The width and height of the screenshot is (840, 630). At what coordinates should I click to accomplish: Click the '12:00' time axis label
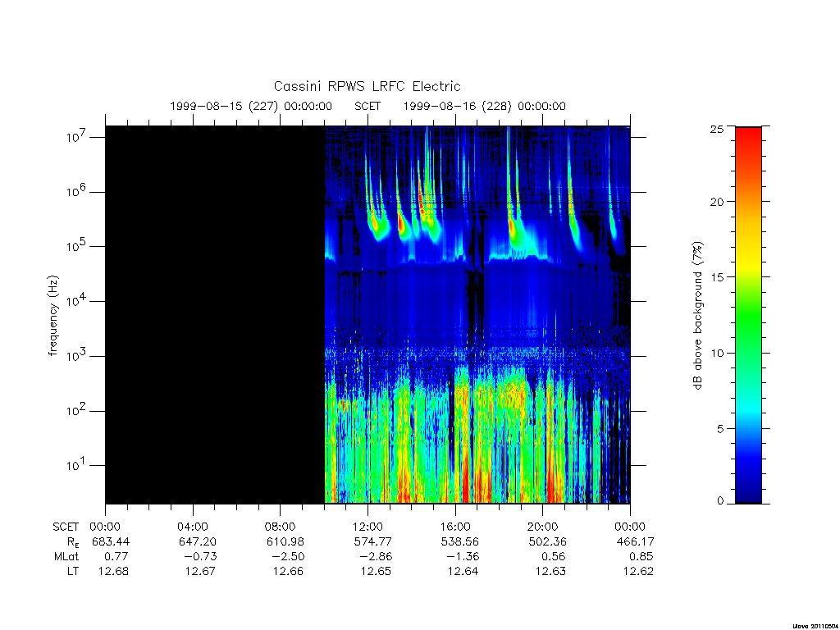[x=367, y=527]
